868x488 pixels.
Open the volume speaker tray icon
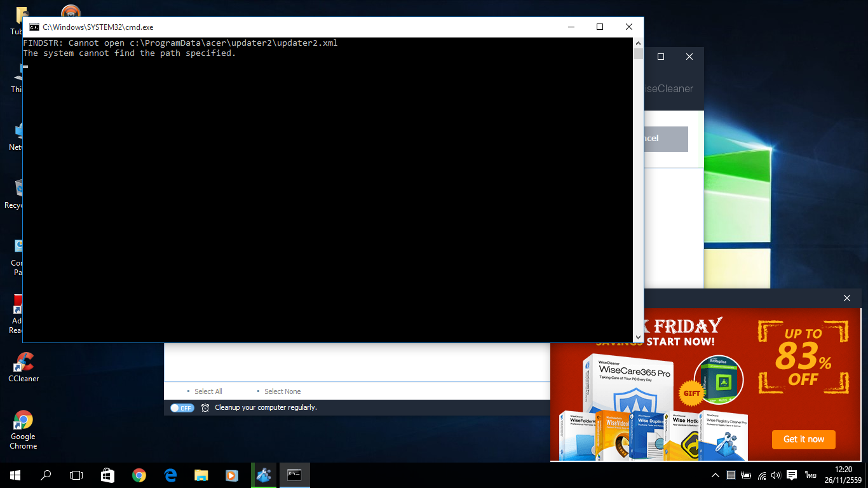coord(776,475)
